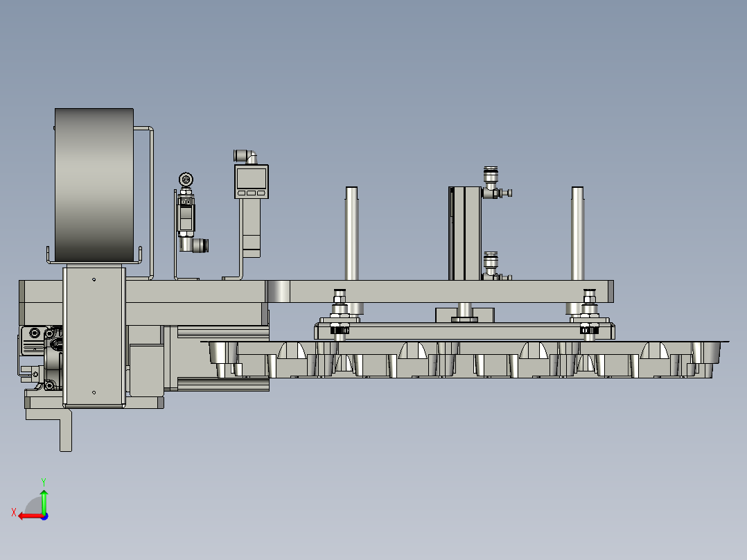Click the red X axis arrow of the triad
747x560 pixels.
(x=30, y=516)
